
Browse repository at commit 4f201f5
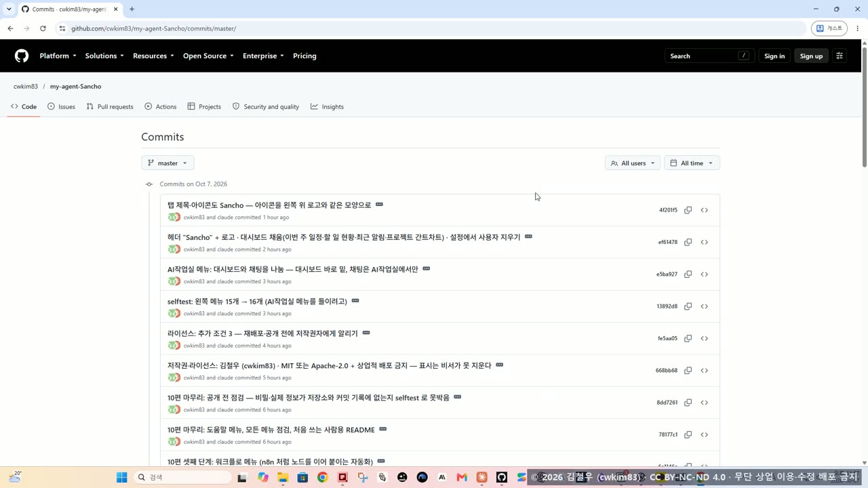[x=704, y=210]
